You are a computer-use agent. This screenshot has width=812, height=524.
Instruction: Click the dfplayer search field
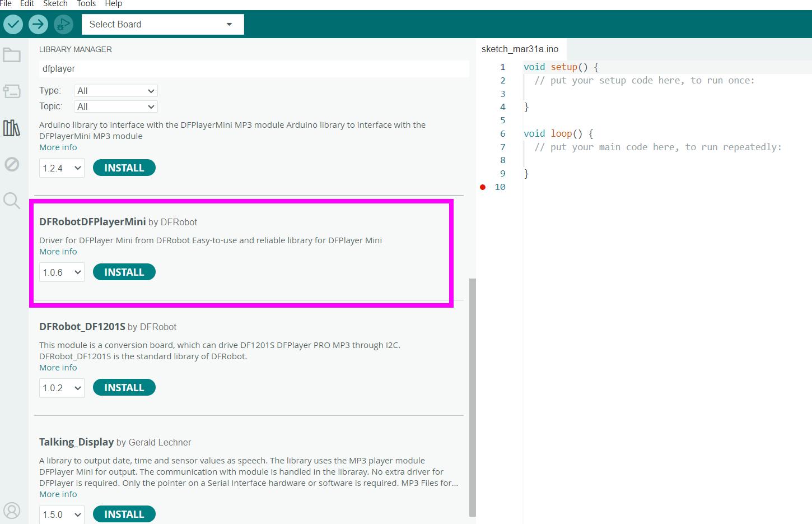click(x=254, y=68)
